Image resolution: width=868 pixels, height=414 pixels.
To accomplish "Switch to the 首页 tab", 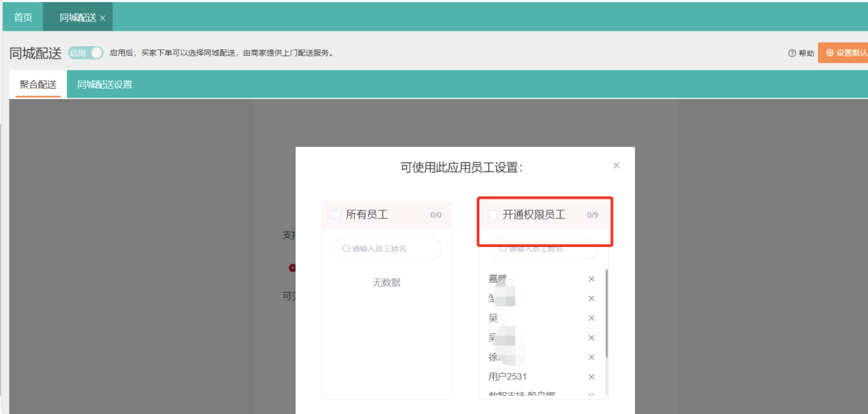I will pyautogui.click(x=23, y=18).
